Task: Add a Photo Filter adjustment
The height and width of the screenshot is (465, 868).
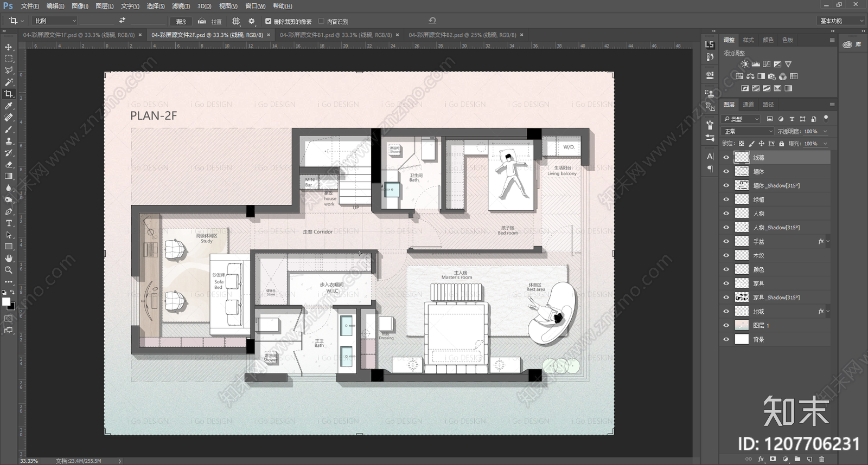Action: [x=772, y=76]
